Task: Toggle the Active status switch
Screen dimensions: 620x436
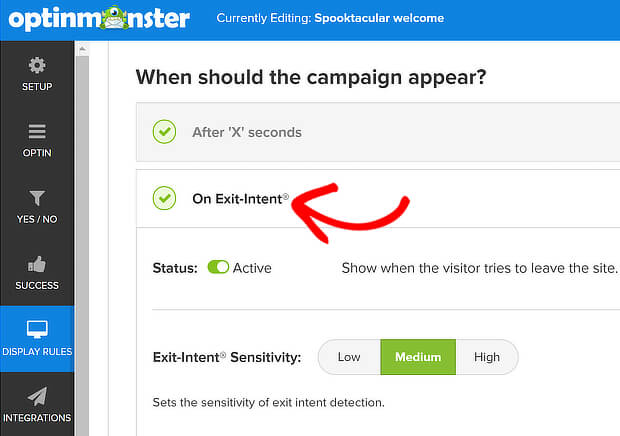Action: [x=218, y=267]
